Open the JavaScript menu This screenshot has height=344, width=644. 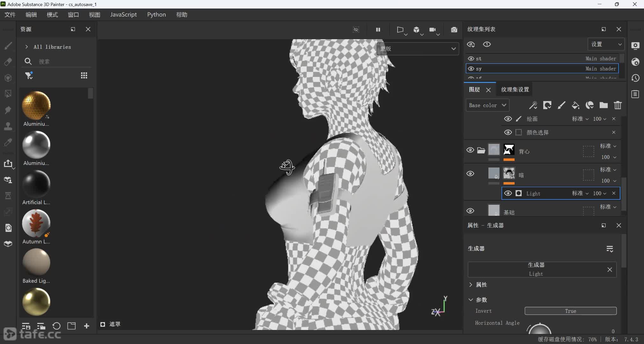point(123,15)
